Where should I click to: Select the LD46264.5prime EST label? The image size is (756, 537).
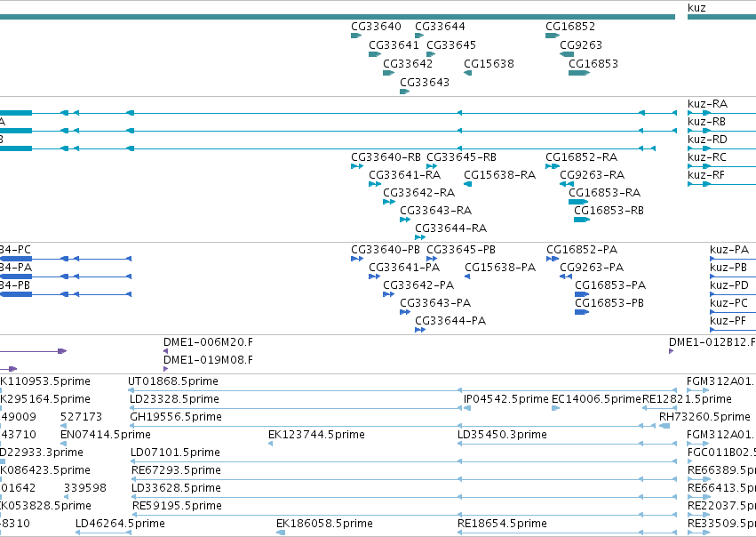pos(121,524)
